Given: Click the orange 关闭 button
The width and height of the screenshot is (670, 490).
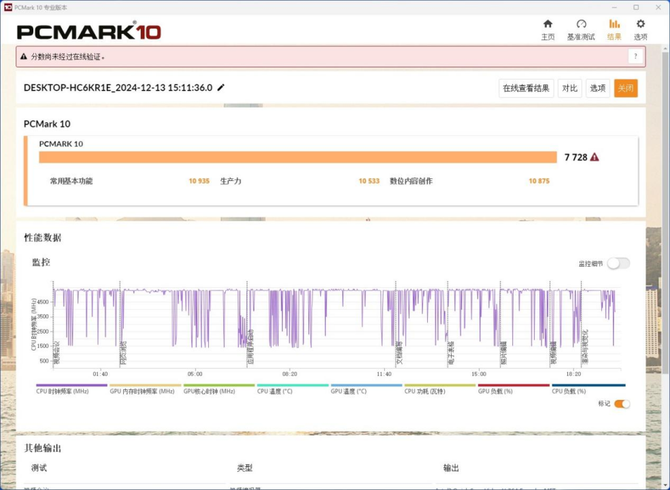Looking at the screenshot, I should click(x=626, y=88).
